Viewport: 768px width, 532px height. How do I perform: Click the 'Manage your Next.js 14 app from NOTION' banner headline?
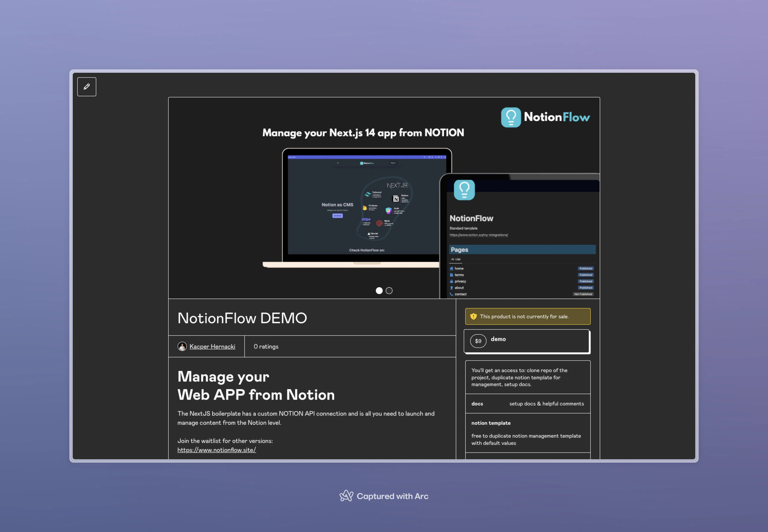(x=363, y=133)
